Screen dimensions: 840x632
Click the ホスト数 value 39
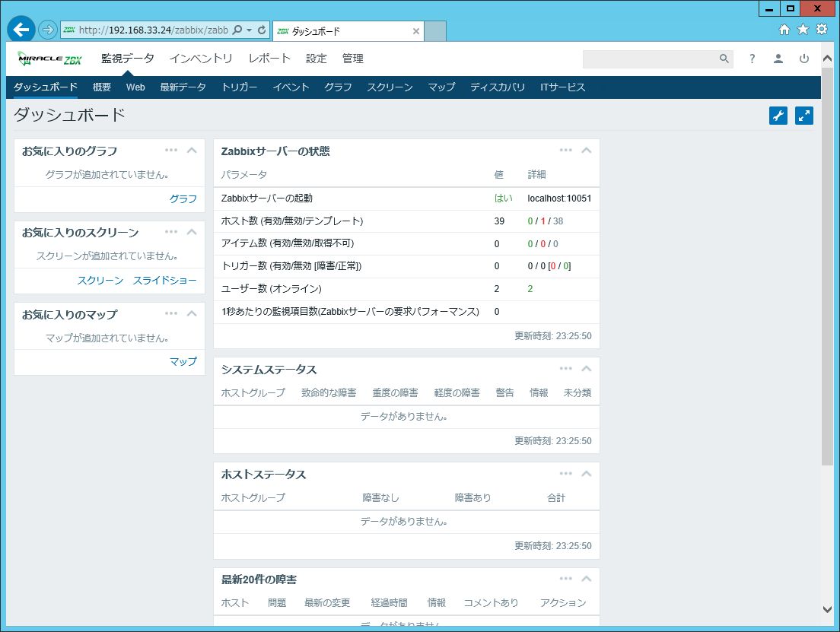499,221
